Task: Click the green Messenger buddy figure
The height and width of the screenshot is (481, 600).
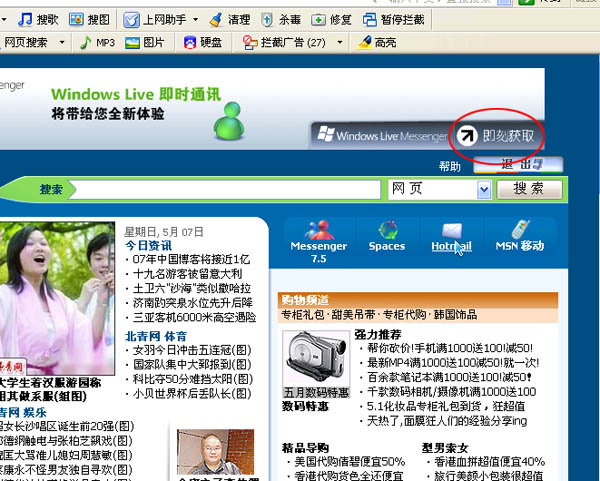Action: pos(229,121)
